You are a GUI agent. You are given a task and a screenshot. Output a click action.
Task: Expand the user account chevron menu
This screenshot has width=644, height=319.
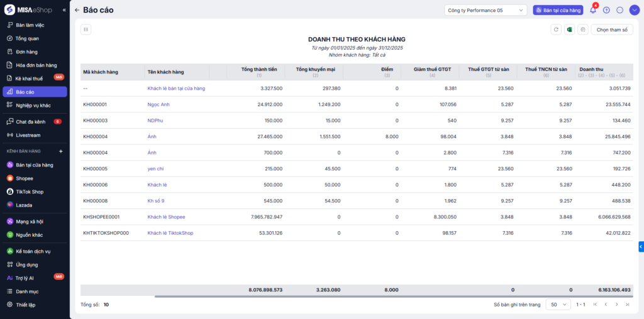(x=633, y=10)
